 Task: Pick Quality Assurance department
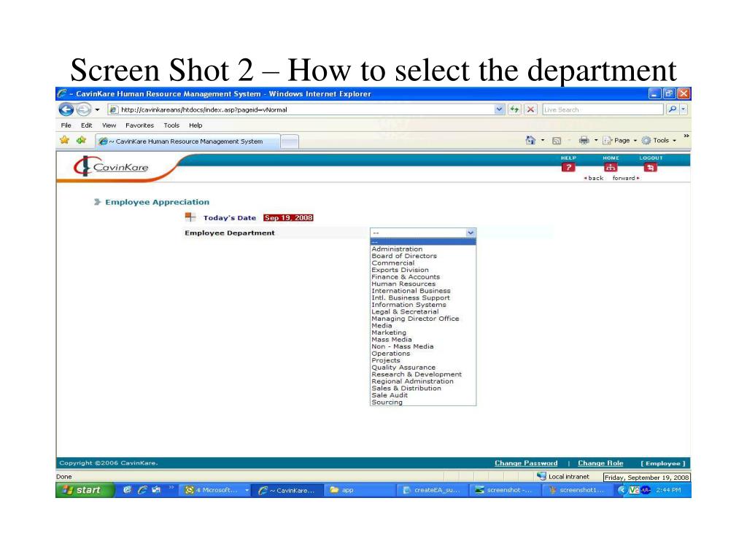tap(423, 367)
